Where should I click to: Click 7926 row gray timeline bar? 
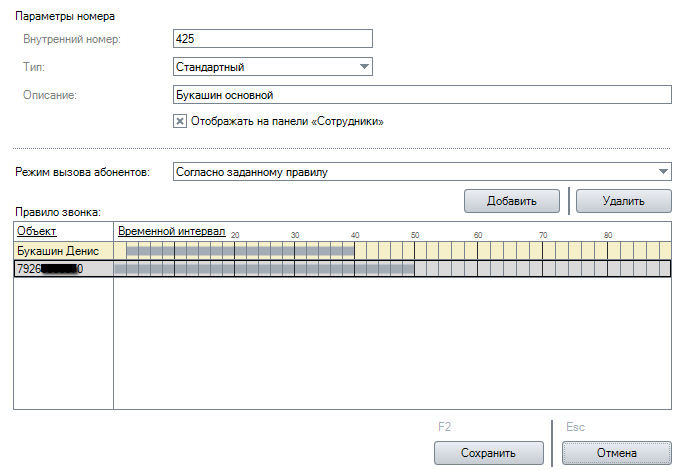[x=264, y=269]
